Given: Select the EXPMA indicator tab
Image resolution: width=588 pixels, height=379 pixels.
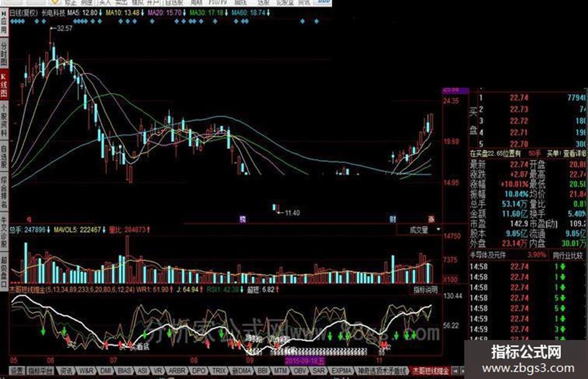Looking at the screenshot, I should [341, 371].
